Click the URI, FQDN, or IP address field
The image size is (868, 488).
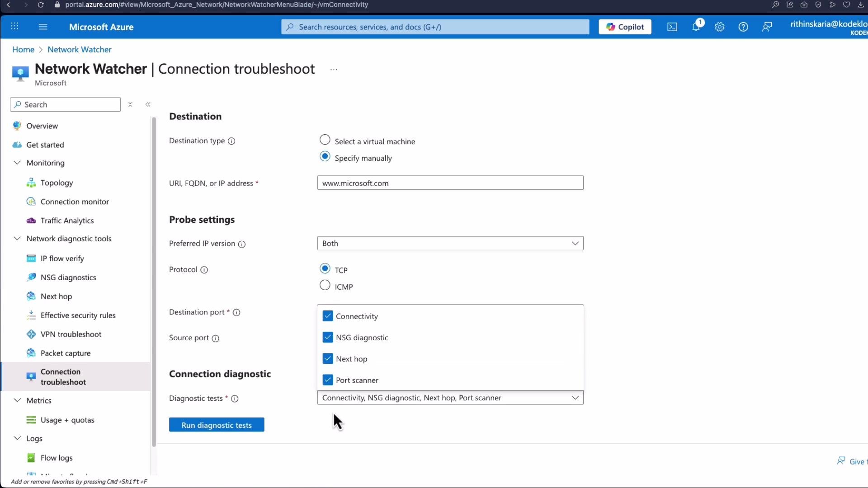click(x=450, y=183)
